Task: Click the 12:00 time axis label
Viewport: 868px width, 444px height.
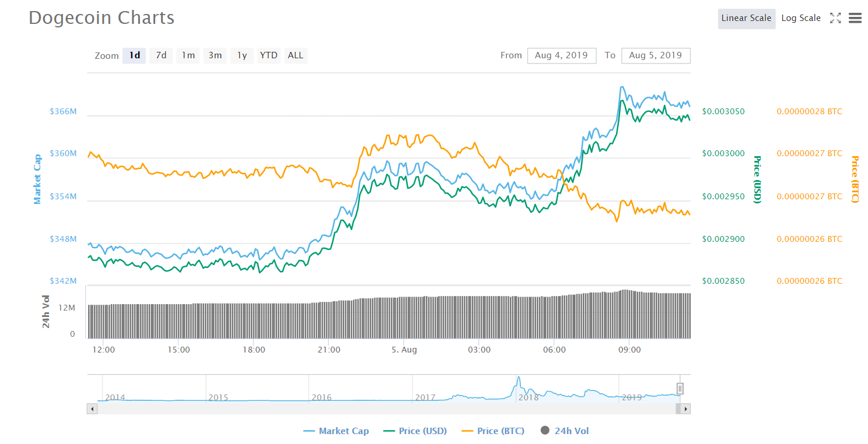Action: [x=103, y=350]
